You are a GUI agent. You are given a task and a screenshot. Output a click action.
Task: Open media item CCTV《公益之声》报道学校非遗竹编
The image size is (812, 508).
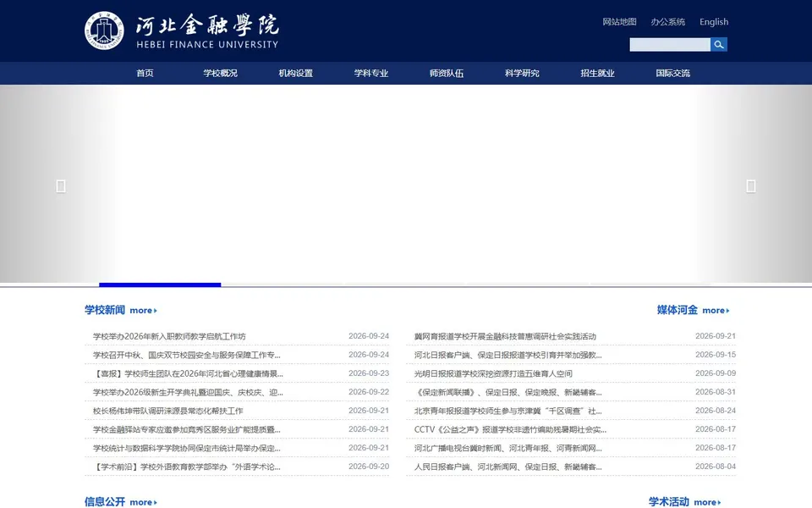510,430
